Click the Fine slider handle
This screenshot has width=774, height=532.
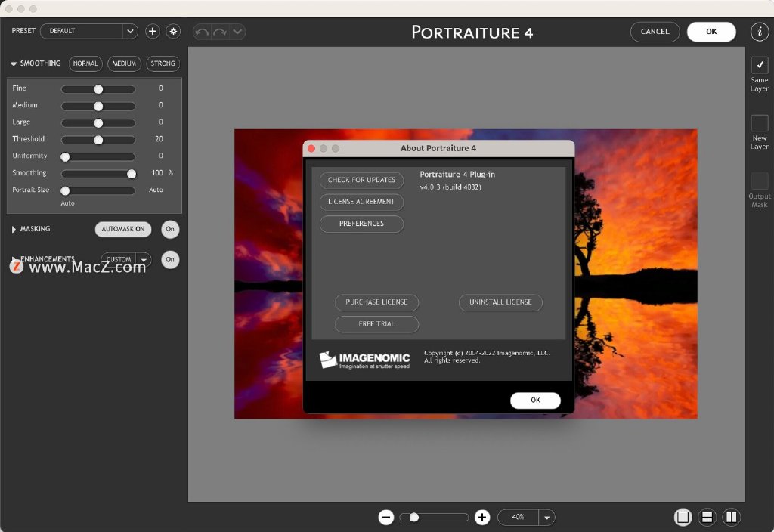(98, 89)
